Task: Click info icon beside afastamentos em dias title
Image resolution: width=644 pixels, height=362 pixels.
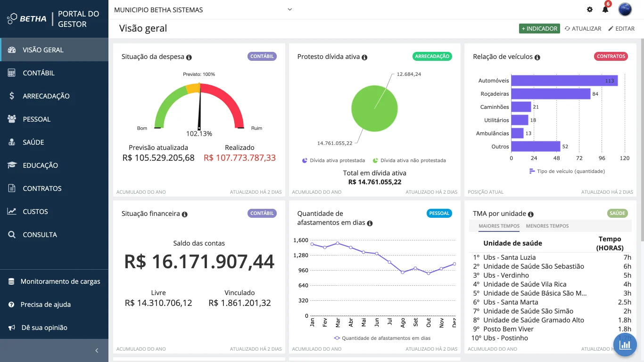Action: [x=370, y=223]
